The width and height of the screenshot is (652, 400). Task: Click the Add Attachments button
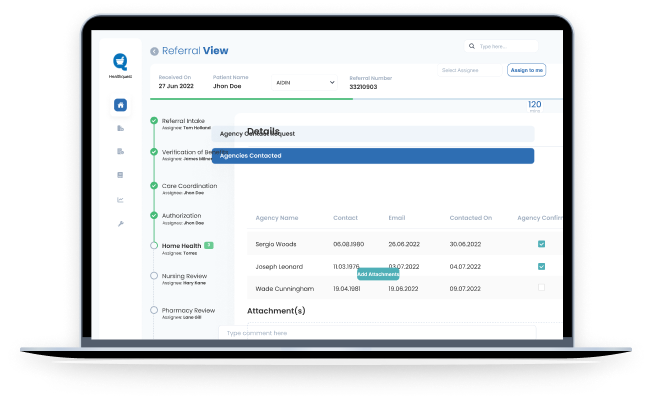[378, 274]
